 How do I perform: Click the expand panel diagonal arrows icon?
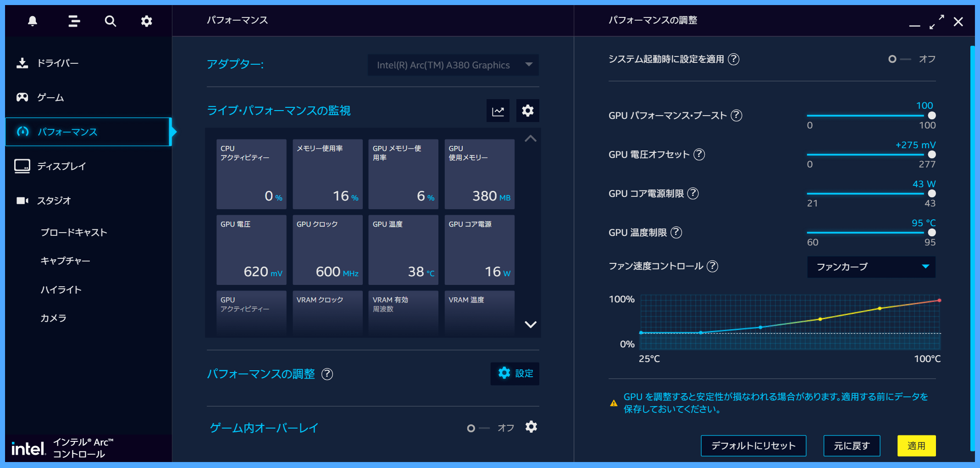tap(936, 22)
